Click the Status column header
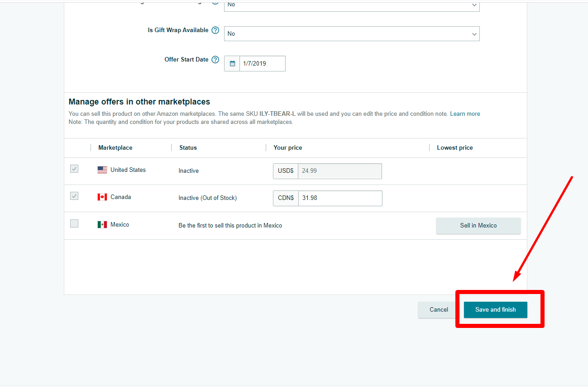The image size is (588, 389). (188, 148)
